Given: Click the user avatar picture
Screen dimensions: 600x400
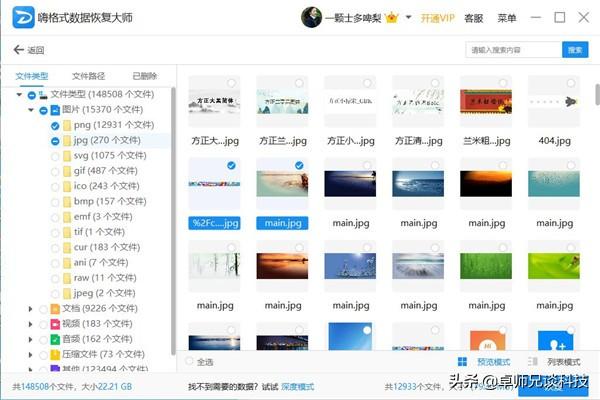Looking at the screenshot, I should 312,18.
